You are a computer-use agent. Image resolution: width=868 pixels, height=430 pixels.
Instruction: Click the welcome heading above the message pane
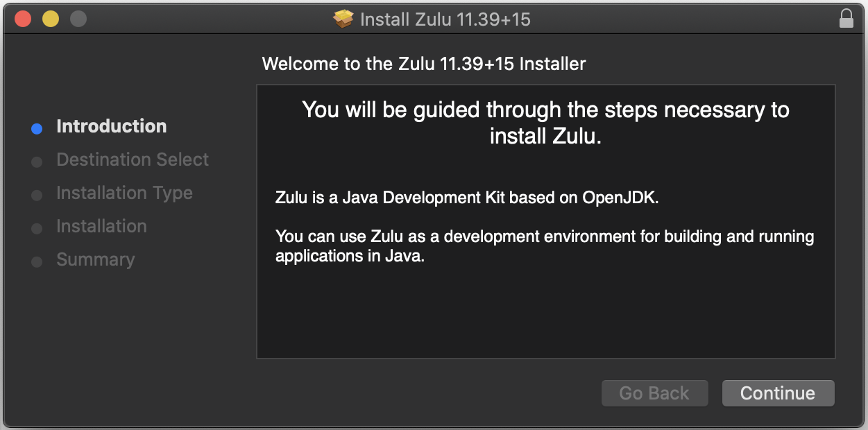[423, 64]
